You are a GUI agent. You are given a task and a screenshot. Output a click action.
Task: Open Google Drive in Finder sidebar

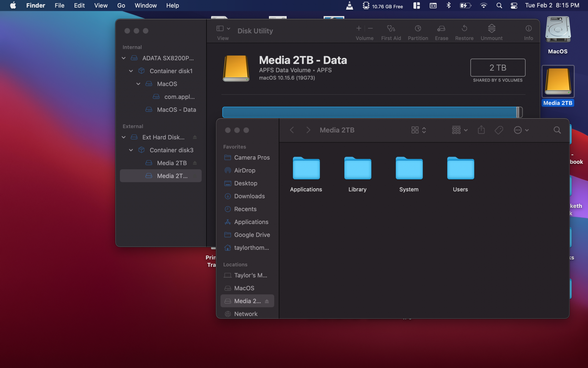pos(247,235)
